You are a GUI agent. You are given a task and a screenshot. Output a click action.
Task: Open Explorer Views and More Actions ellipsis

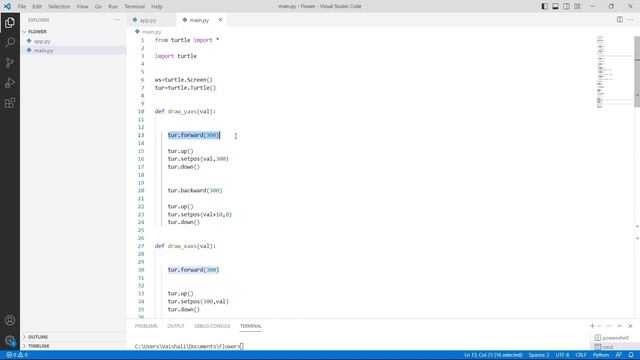click(x=117, y=20)
